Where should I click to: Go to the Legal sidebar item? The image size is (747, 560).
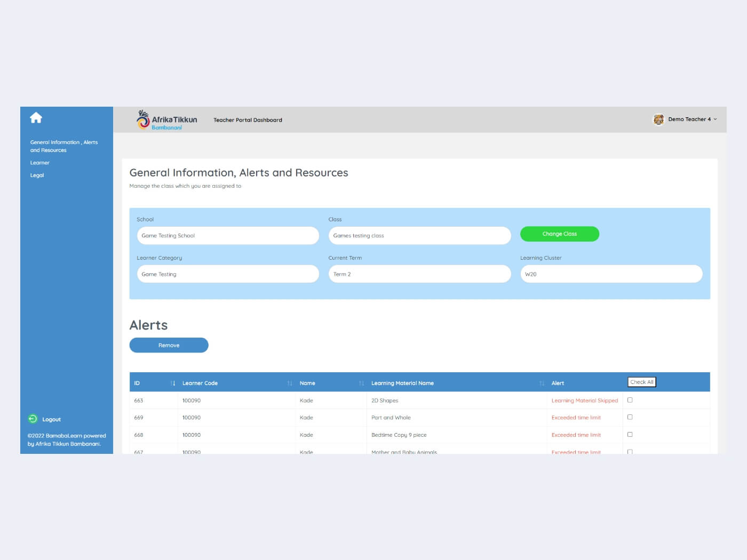[37, 175]
